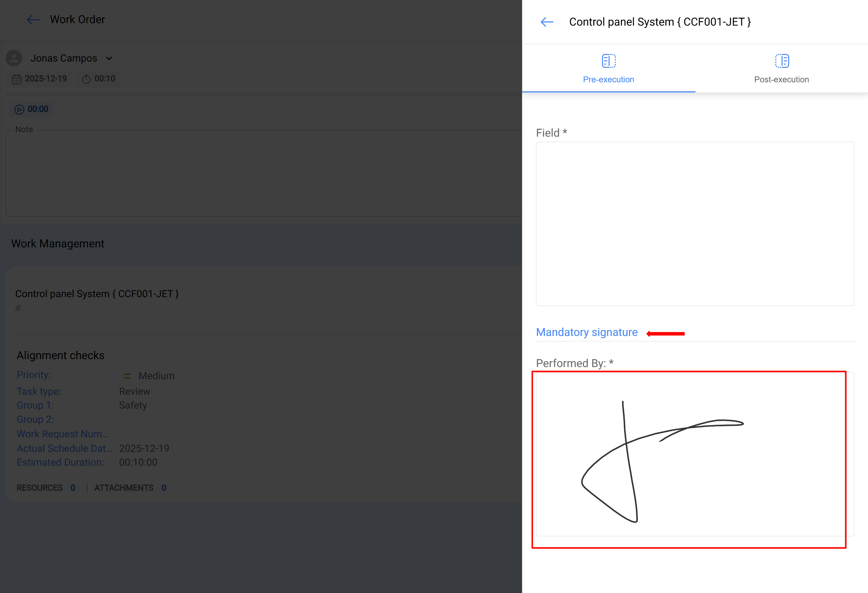Click the back arrow next to Work Order
The height and width of the screenshot is (593, 868).
pyautogui.click(x=33, y=20)
